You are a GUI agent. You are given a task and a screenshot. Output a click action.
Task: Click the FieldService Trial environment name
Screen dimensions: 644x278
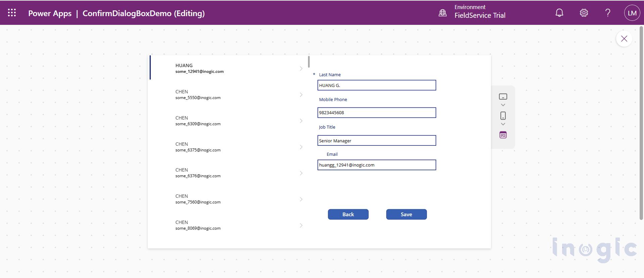480,15
